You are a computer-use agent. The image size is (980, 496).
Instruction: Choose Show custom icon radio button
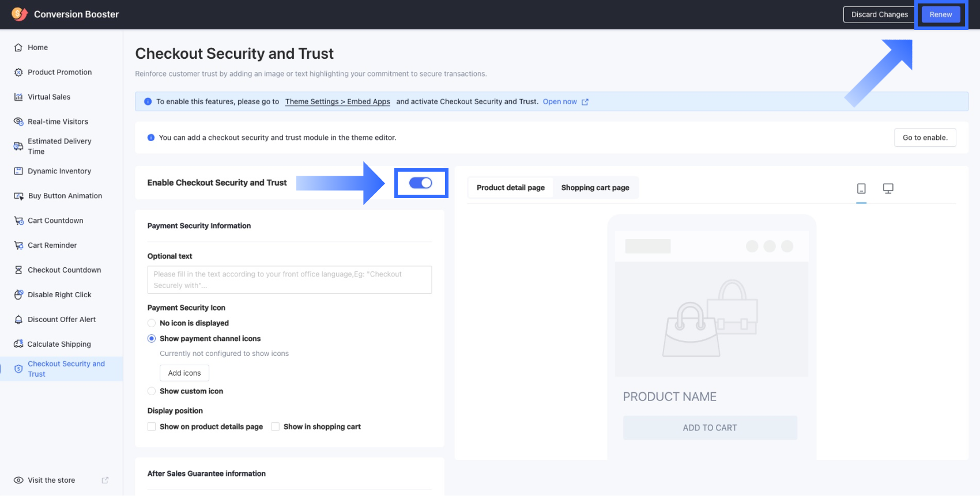[x=152, y=391]
